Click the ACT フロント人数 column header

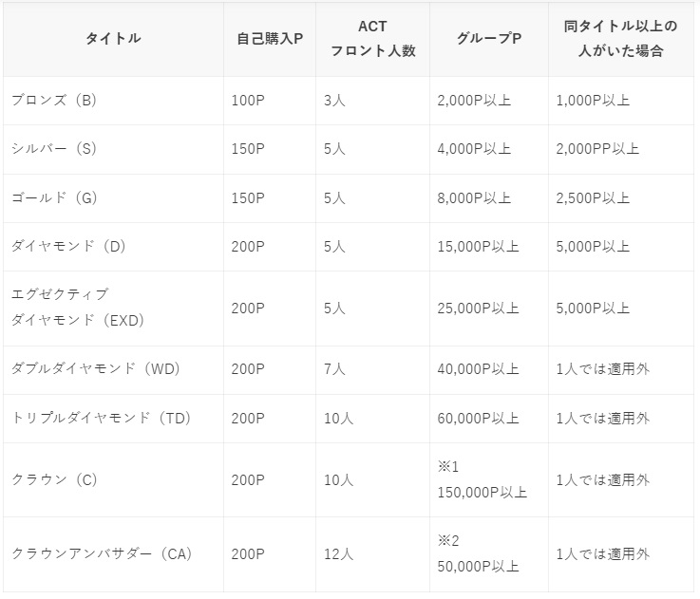[372, 39]
